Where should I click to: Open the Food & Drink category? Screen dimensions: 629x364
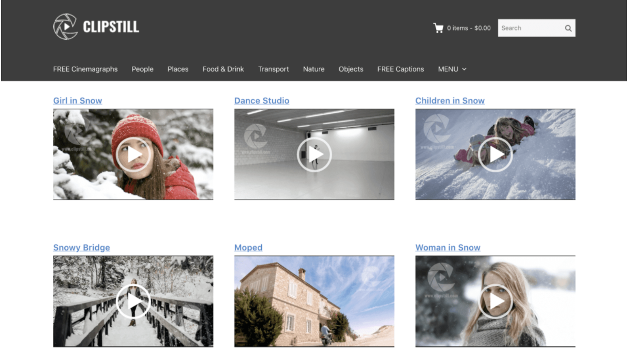[x=223, y=69]
